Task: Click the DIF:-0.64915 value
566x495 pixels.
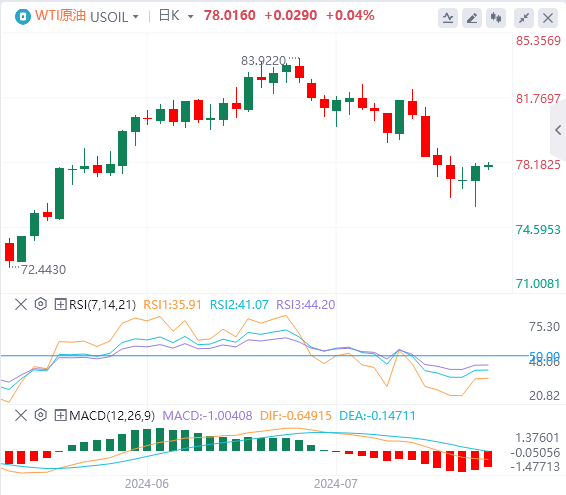Action: tap(296, 416)
